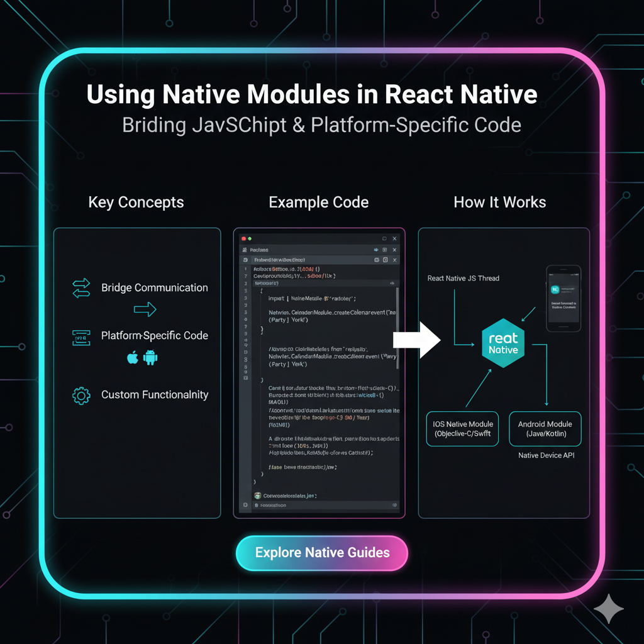Toggle the green traffic light button
The width and height of the screenshot is (644, 644).
250,238
